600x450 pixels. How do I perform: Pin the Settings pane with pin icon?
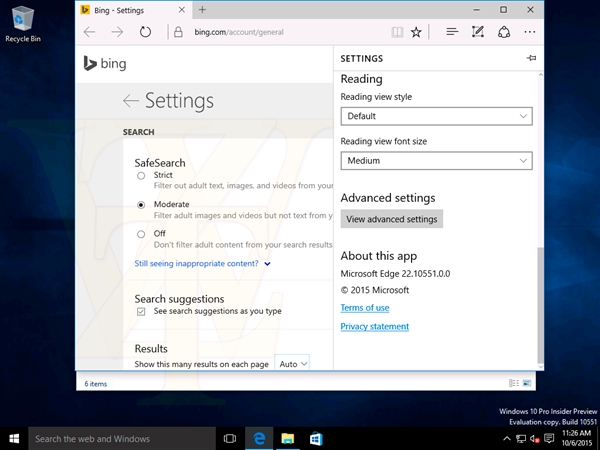coord(530,59)
